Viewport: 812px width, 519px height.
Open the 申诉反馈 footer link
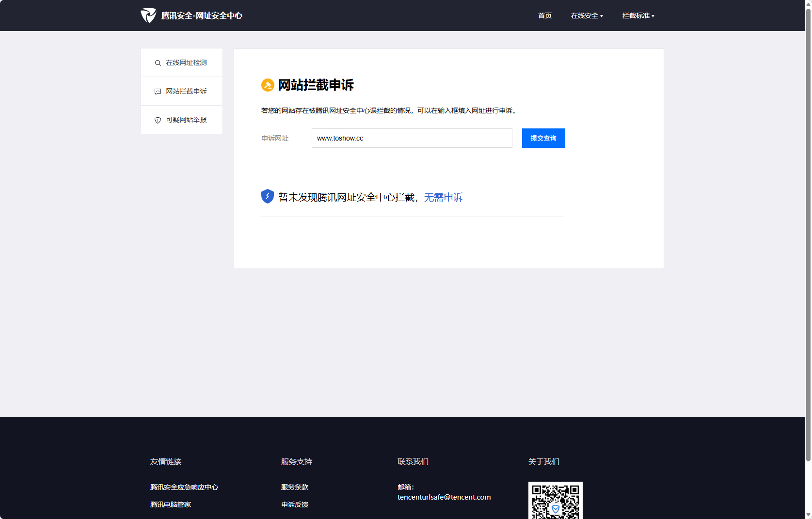(295, 504)
